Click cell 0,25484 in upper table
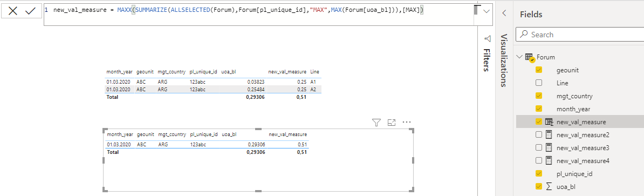 [x=256, y=89]
